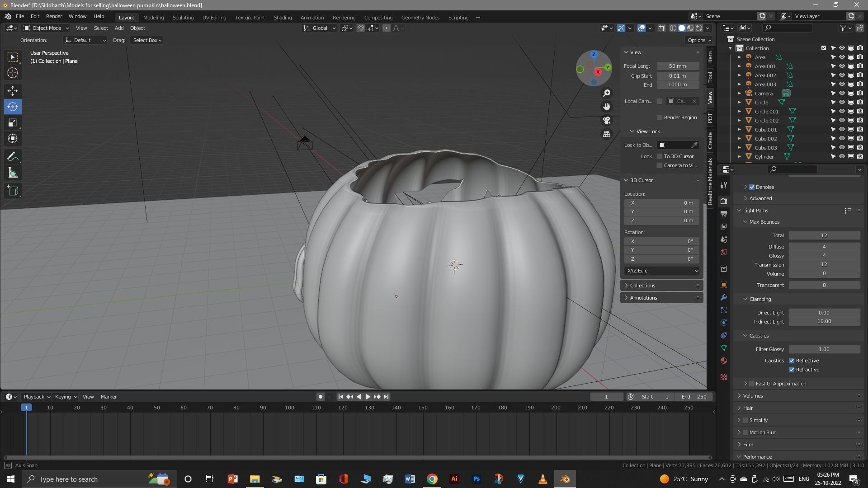Viewport: 868px width, 488px height.
Task: Click Focal Length 50 mm field
Action: click(x=678, y=66)
